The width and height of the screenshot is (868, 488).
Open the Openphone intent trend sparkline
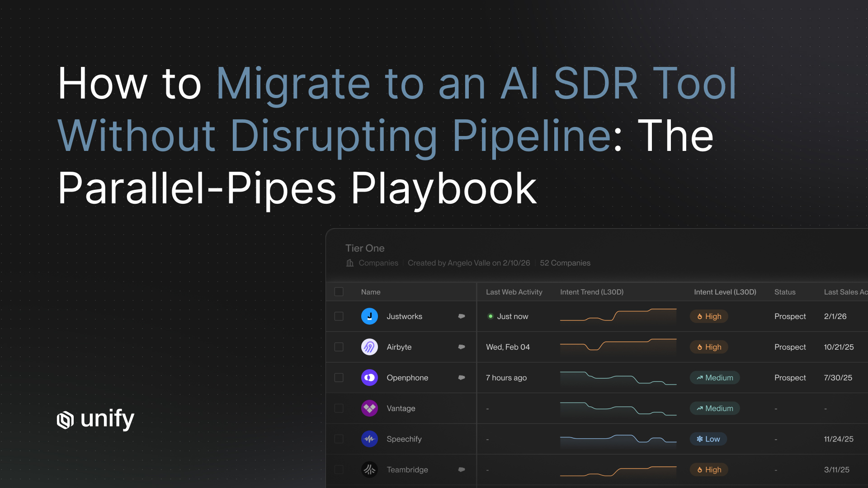click(x=618, y=378)
